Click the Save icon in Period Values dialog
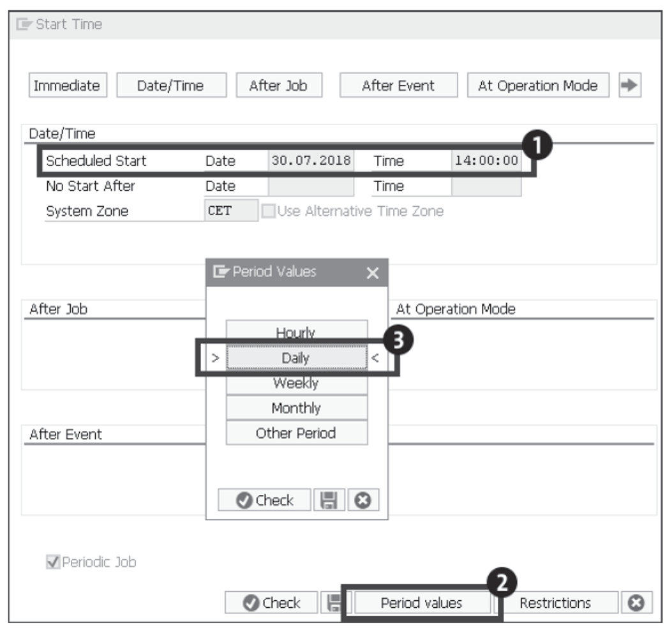Screen dimensions: 672x634 (327, 499)
